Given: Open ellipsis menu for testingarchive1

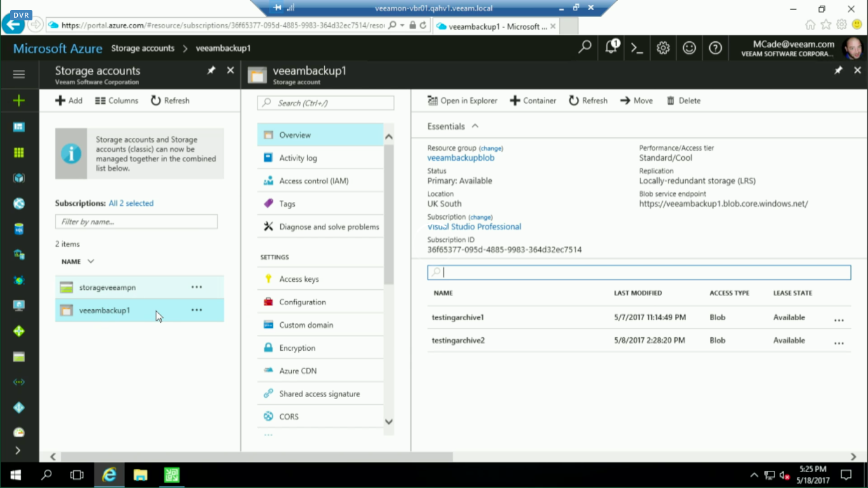Looking at the screenshot, I should coord(839,320).
